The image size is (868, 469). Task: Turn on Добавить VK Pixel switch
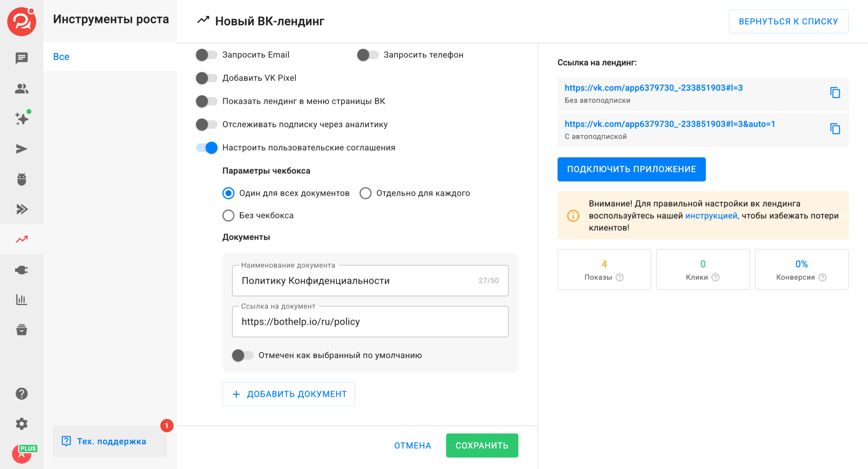[x=206, y=78]
